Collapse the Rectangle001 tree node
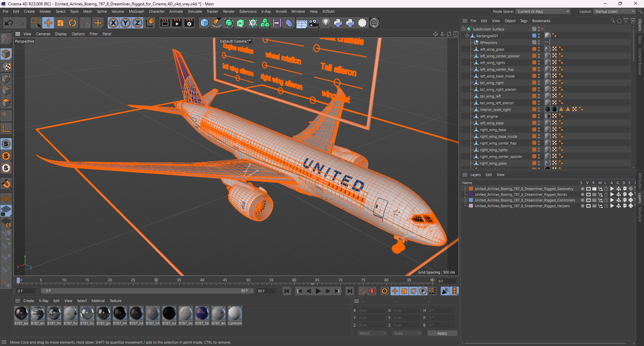 pyautogui.click(x=467, y=36)
